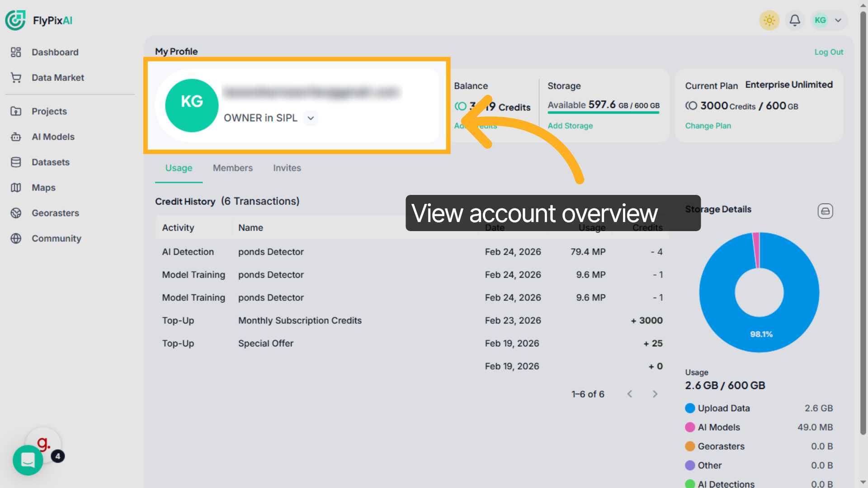Switch to the Usage tab
The height and width of the screenshot is (488, 868).
[179, 168]
